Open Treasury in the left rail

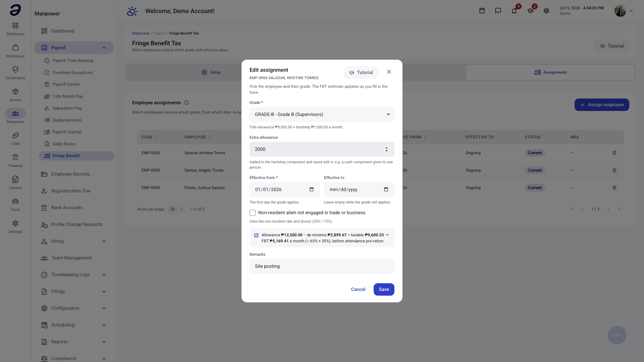click(x=15, y=161)
